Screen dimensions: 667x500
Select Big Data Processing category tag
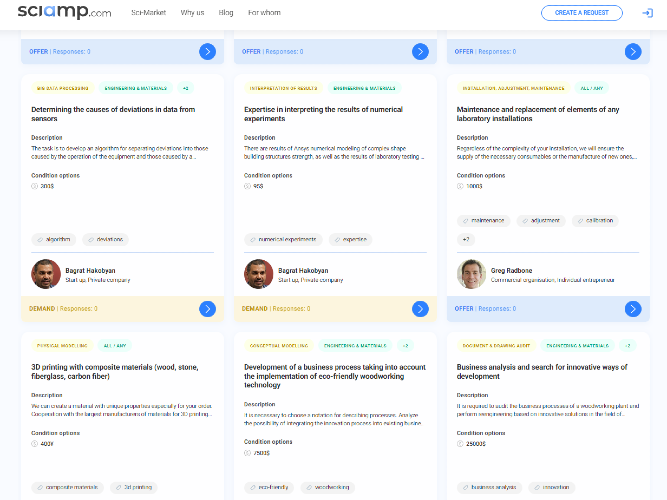(63, 88)
